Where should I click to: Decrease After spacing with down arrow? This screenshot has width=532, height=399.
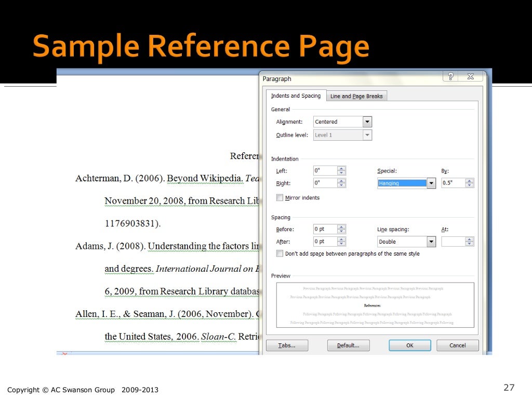coord(341,244)
